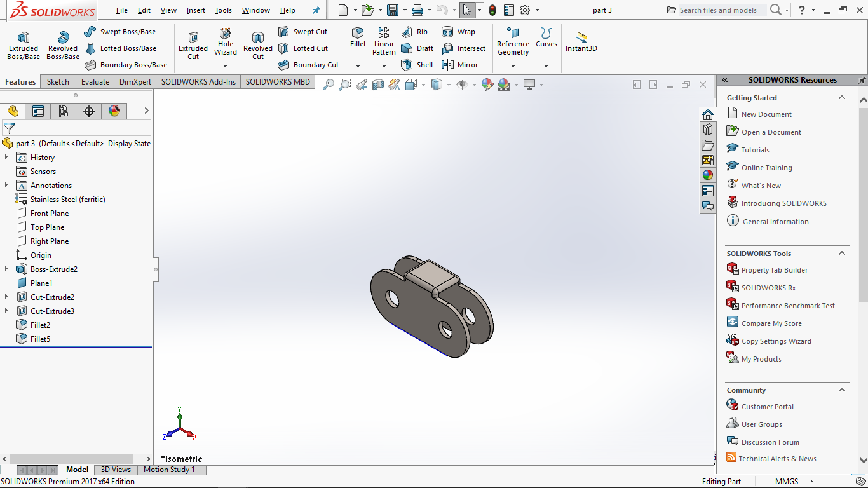Switch to the Motion Study 1 tab
Screen dimensions: 868x488
[x=169, y=470]
